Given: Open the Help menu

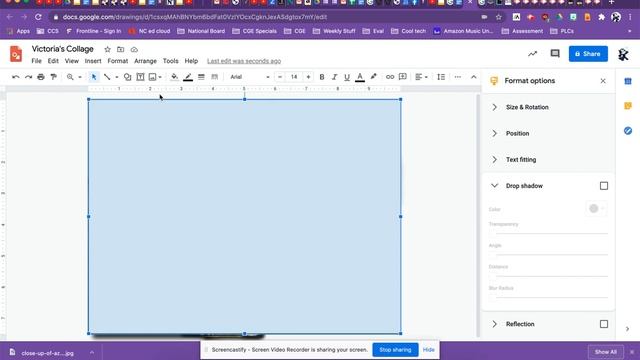Looking at the screenshot, I should pos(191,61).
